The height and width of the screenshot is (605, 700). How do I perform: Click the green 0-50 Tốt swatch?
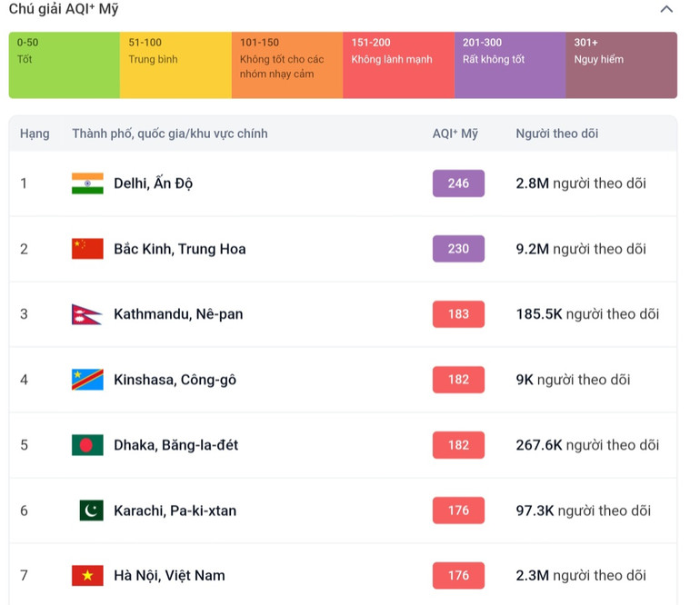(64, 64)
